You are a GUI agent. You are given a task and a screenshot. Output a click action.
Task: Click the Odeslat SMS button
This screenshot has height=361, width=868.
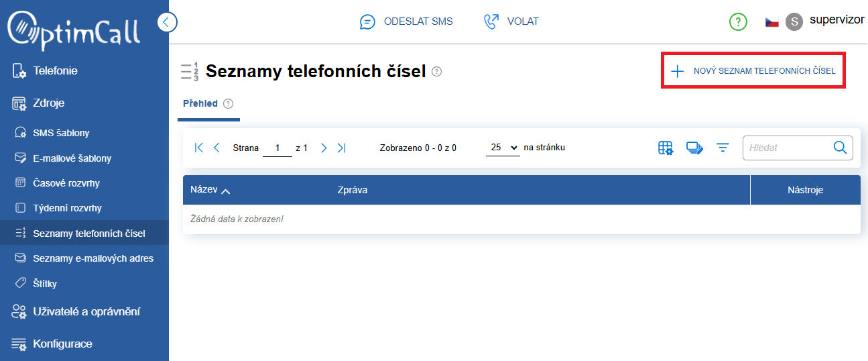coord(406,21)
